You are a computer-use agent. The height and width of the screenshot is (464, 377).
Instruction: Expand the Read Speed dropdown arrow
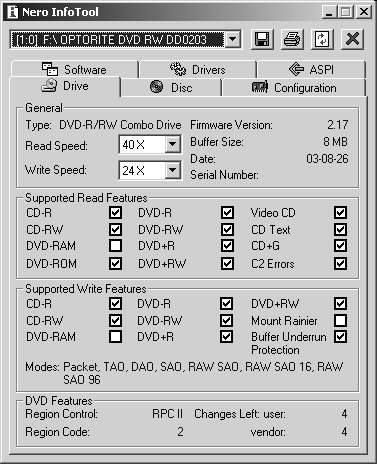(172, 144)
